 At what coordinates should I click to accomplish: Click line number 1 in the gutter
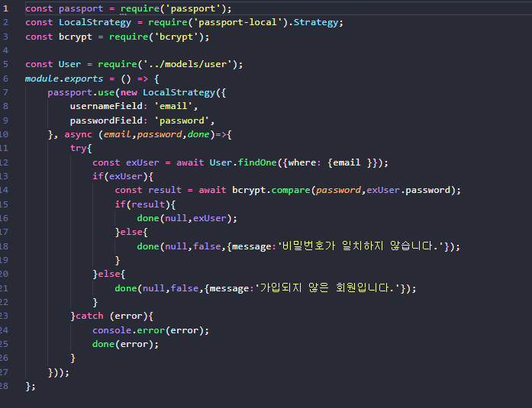pos(5,8)
